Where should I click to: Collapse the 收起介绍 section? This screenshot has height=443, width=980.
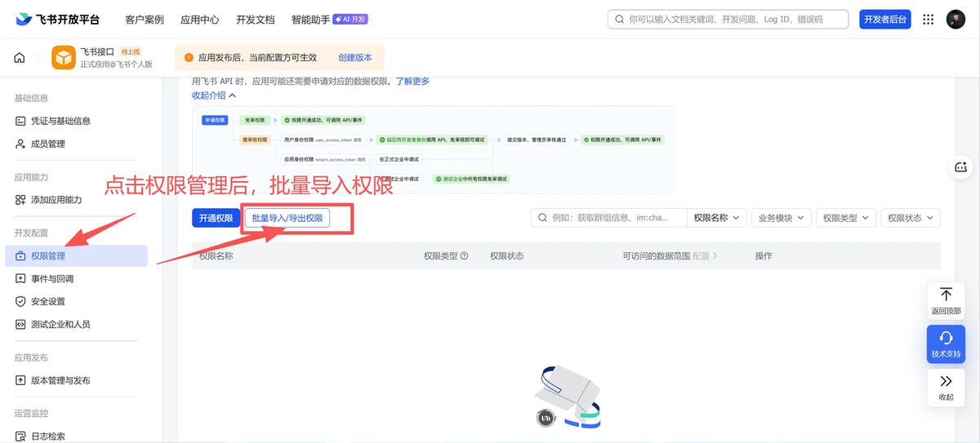[214, 95]
